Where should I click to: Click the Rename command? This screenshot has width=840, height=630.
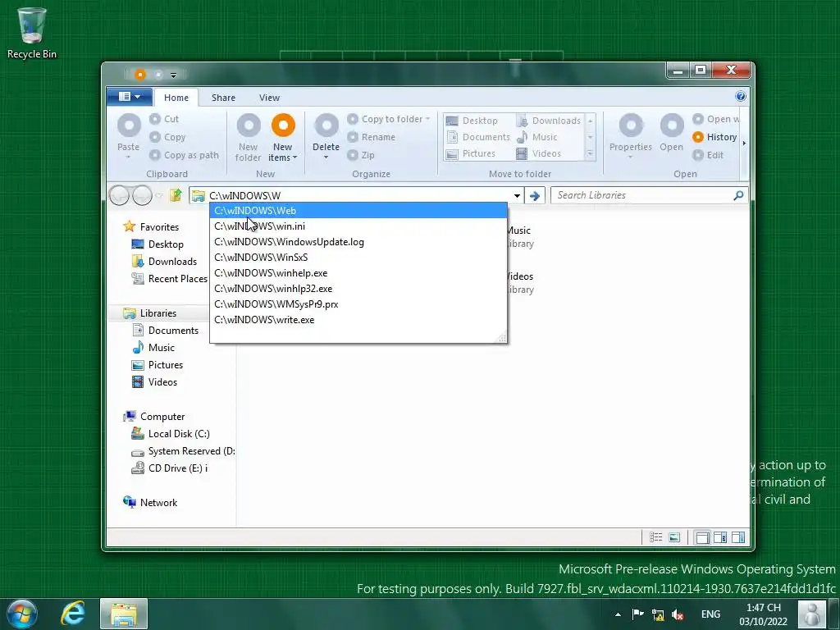pos(372,137)
